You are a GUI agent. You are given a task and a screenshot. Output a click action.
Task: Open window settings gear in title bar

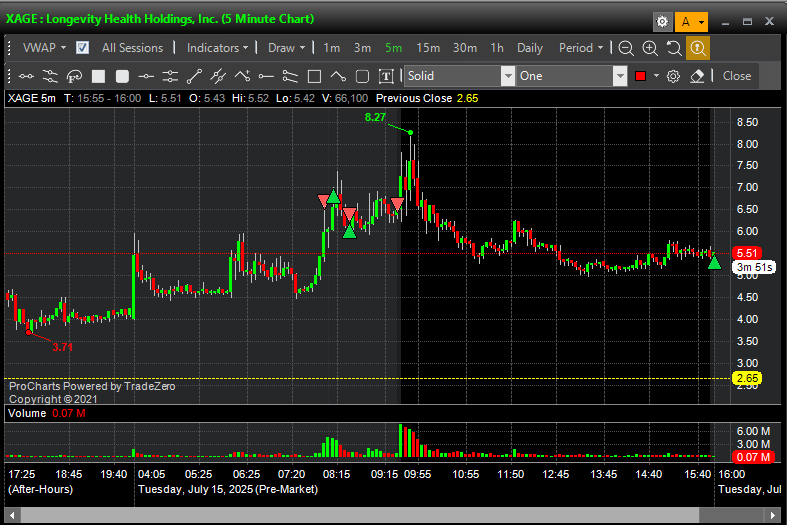[663, 22]
